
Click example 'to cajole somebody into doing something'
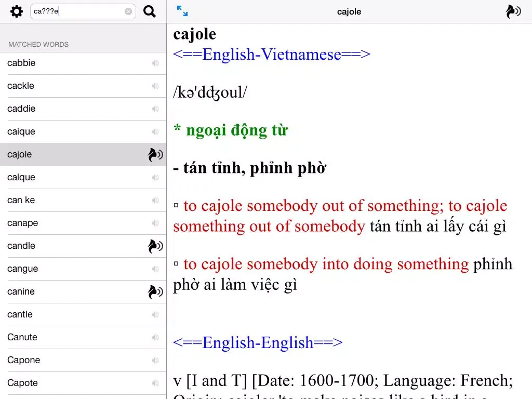(326, 264)
